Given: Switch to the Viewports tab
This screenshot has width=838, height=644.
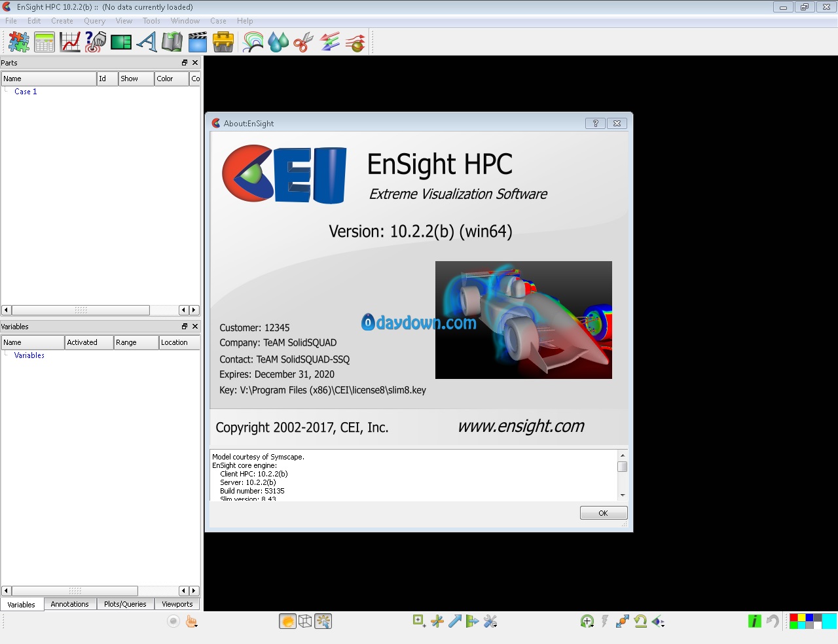Looking at the screenshot, I should pyautogui.click(x=177, y=604).
